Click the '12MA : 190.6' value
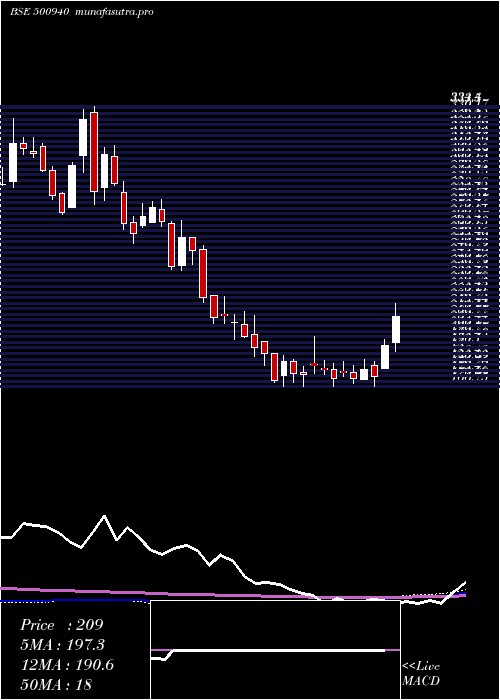The height and width of the screenshot is (700, 500). [67, 665]
